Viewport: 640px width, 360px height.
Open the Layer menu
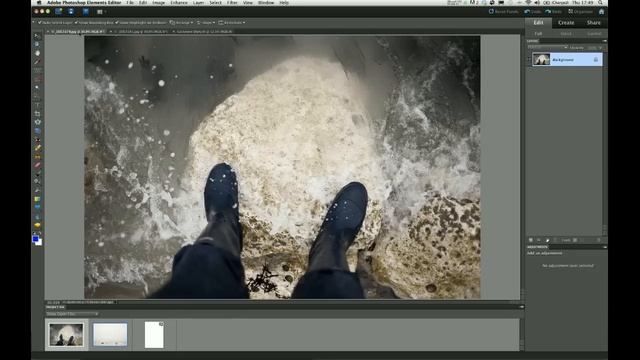click(x=198, y=2)
